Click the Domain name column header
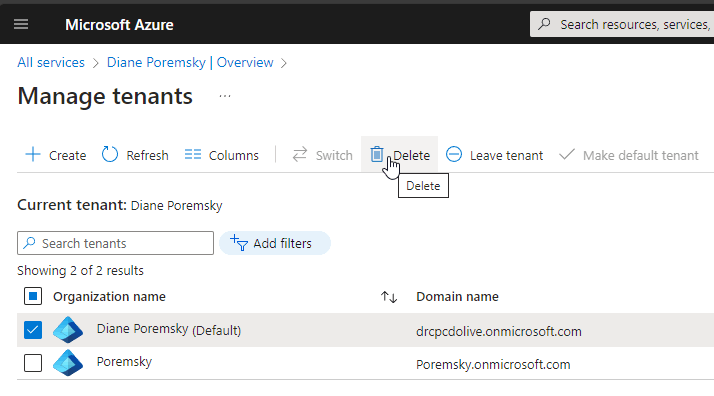This screenshot has height=396, width=714. (457, 297)
